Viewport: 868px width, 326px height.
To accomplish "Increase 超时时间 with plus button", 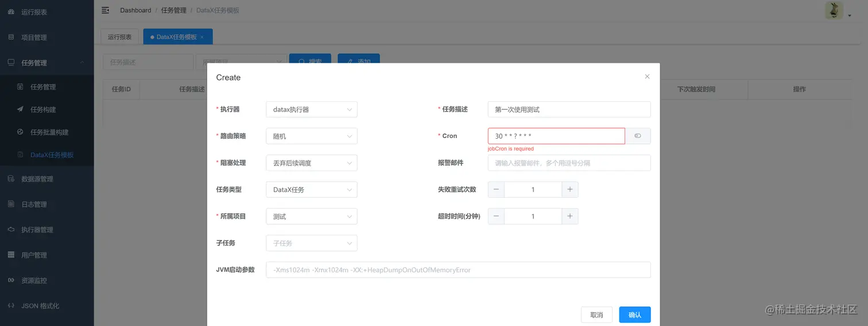I will point(570,216).
